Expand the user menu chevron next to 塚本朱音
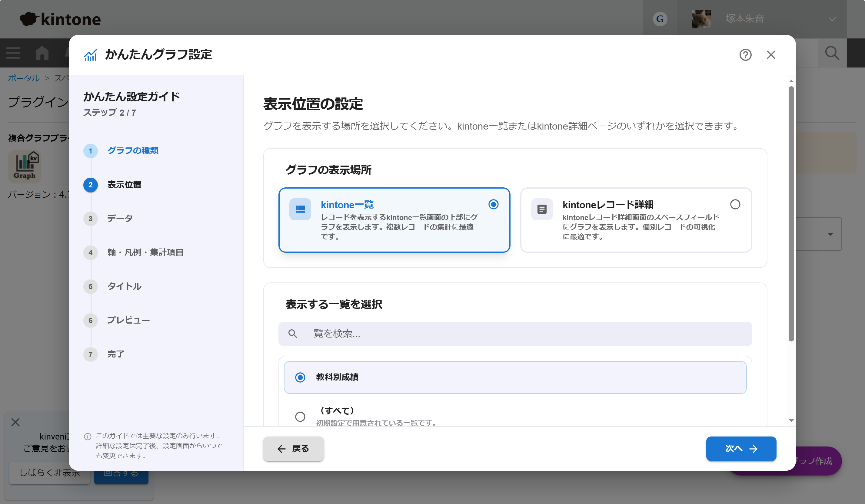This screenshot has height=504, width=865. pos(832,19)
